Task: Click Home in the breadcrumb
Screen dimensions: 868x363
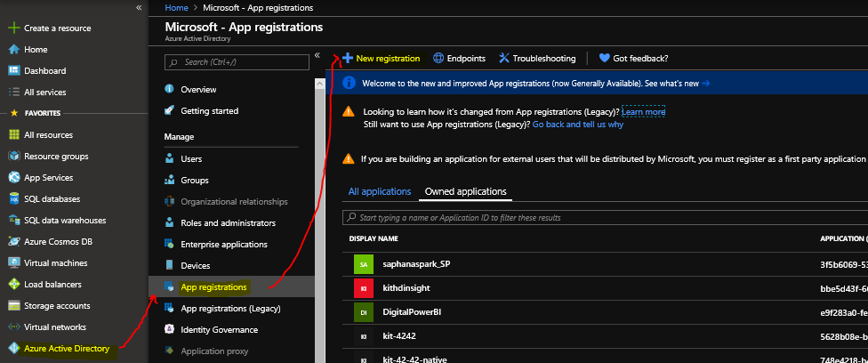Action: point(176,8)
